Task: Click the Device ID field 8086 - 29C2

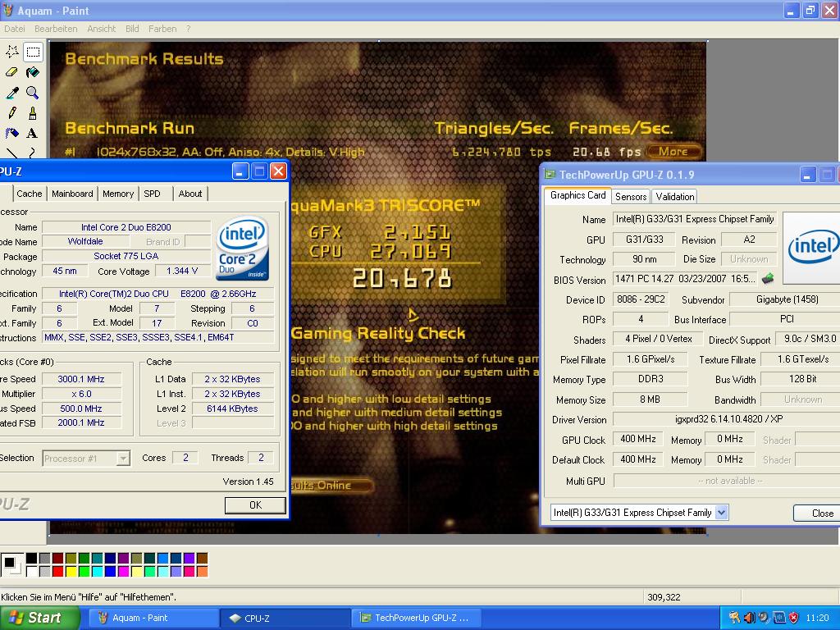Action: [641, 299]
